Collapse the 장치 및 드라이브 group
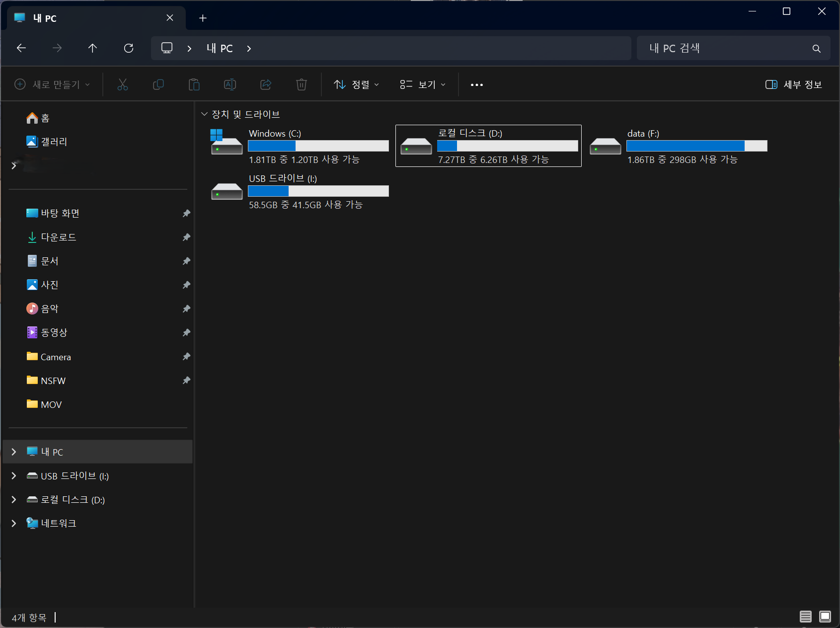 [x=204, y=114]
